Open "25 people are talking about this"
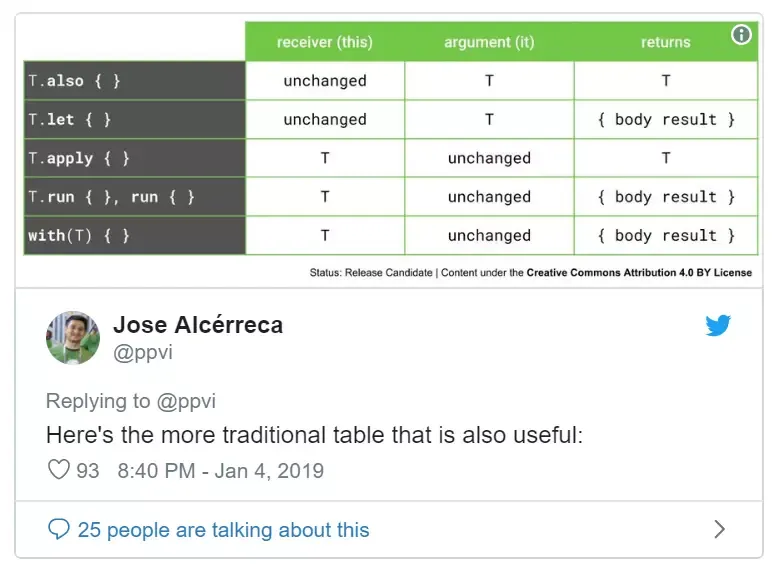Screen dimensions: 783x571 tap(223, 529)
